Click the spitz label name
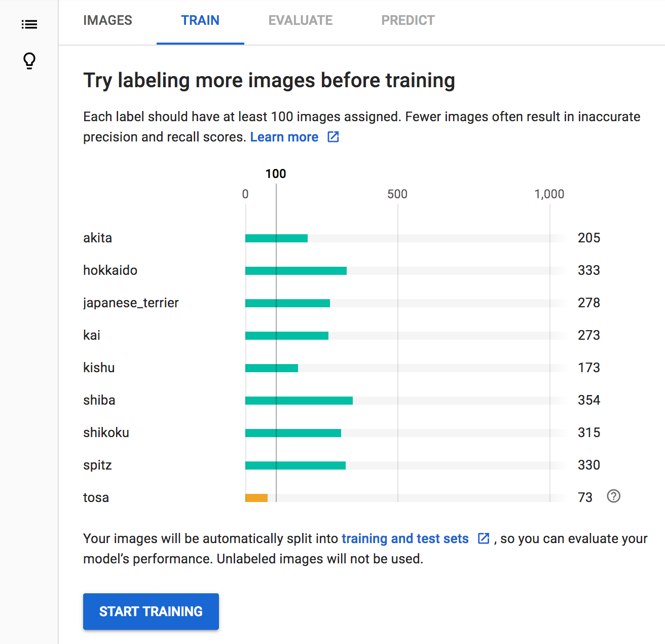 click(97, 465)
